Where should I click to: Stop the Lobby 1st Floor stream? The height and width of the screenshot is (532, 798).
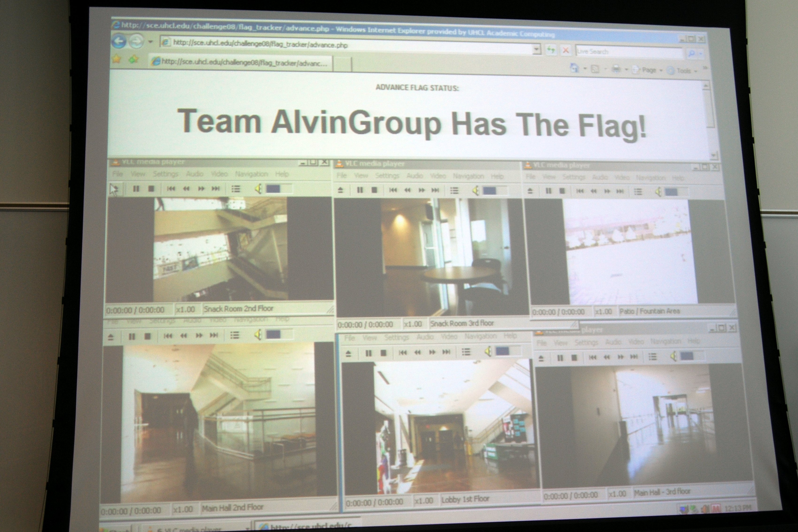[x=384, y=353]
